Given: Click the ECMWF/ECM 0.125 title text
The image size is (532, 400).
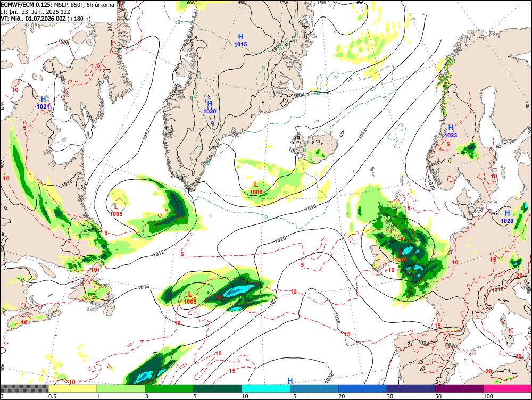Looking at the screenshot, I should point(27,5).
